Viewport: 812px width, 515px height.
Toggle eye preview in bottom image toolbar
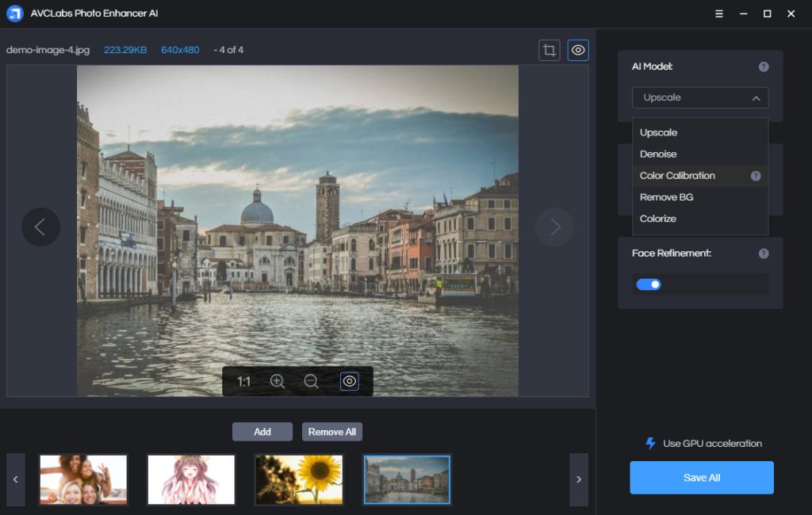point(350,382)
